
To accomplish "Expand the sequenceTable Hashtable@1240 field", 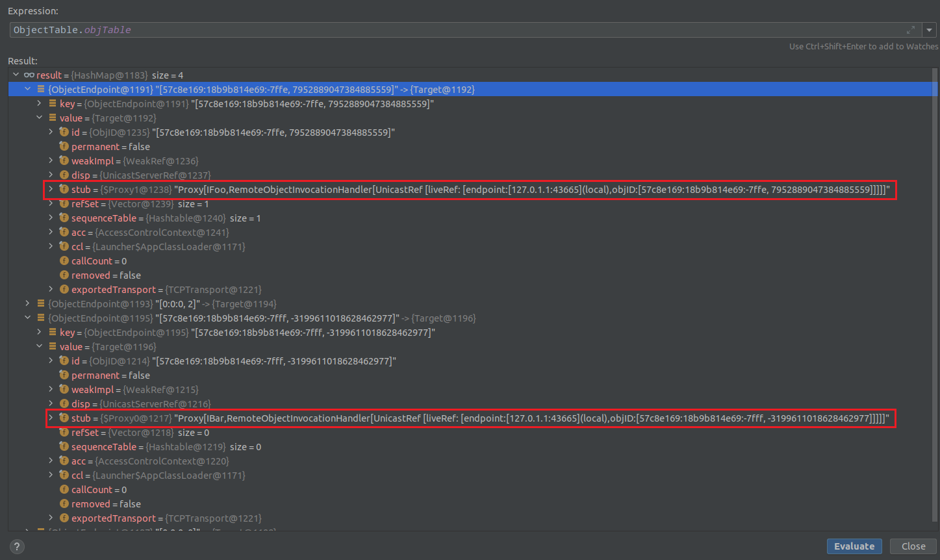I will 51,218.
